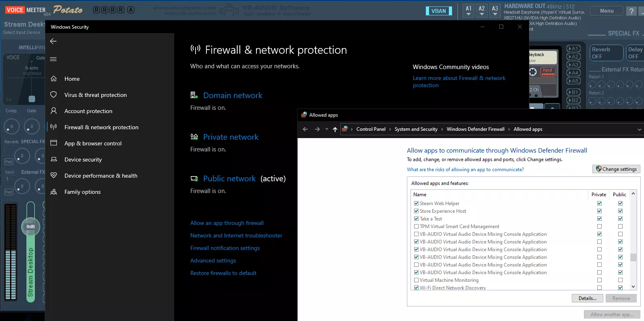Open Firewall notification settings link
The height and width of the screenshot is (321, 644).
pyautogui.click(x=225, y=248)
